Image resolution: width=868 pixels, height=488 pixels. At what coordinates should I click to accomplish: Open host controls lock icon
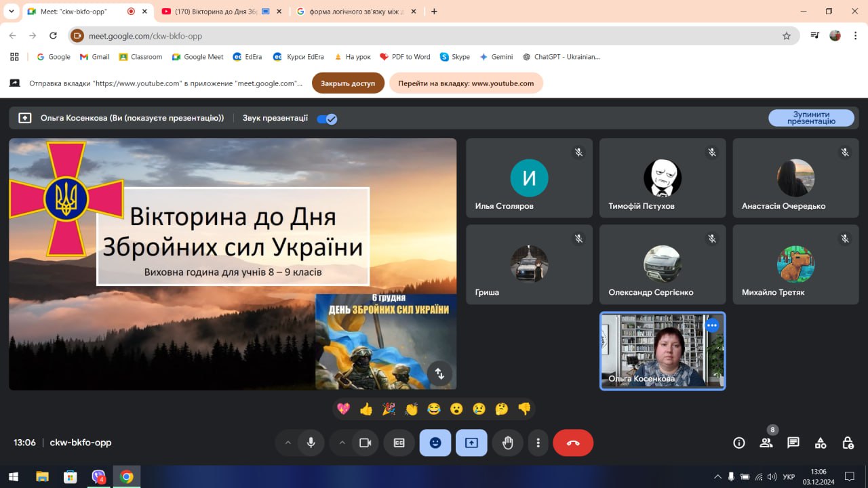[848, 443]
